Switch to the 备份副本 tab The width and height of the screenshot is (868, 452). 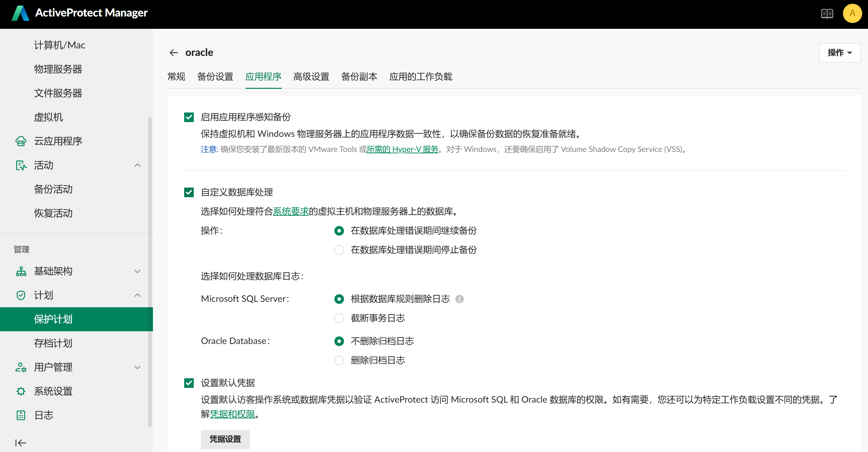359,77
